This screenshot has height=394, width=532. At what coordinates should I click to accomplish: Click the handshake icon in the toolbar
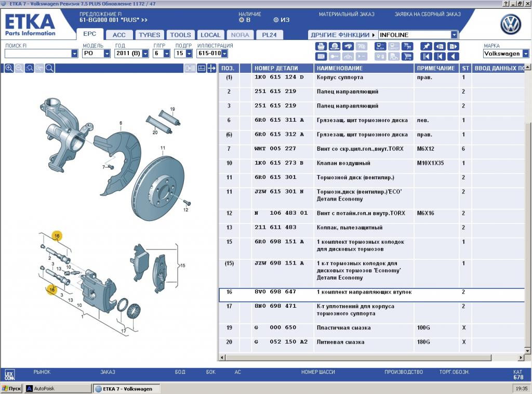348,46
